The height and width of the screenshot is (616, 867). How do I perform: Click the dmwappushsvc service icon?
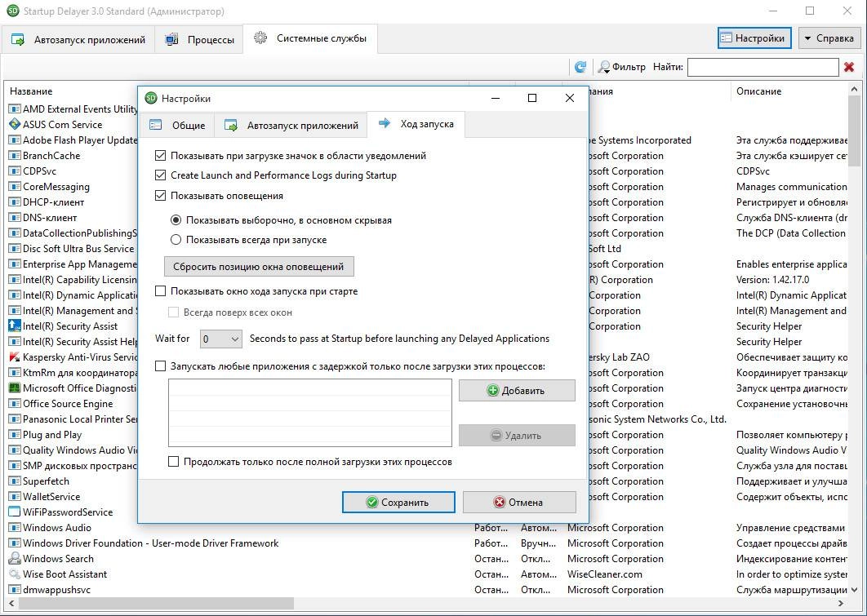[x=15, y=589]
